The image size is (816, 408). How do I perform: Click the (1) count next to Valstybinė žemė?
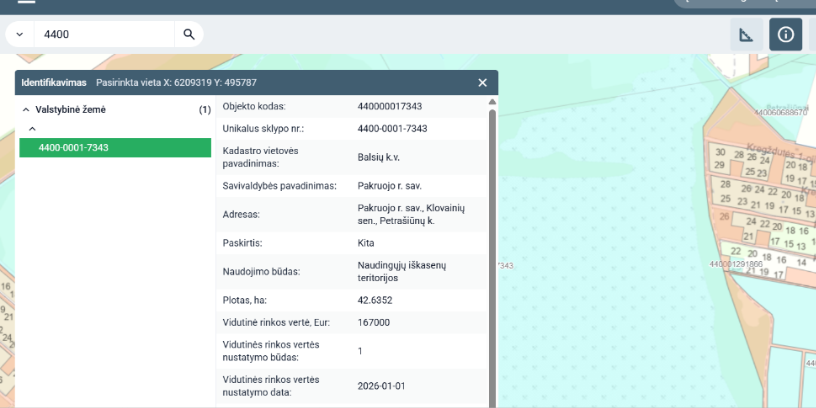point(205,110)
